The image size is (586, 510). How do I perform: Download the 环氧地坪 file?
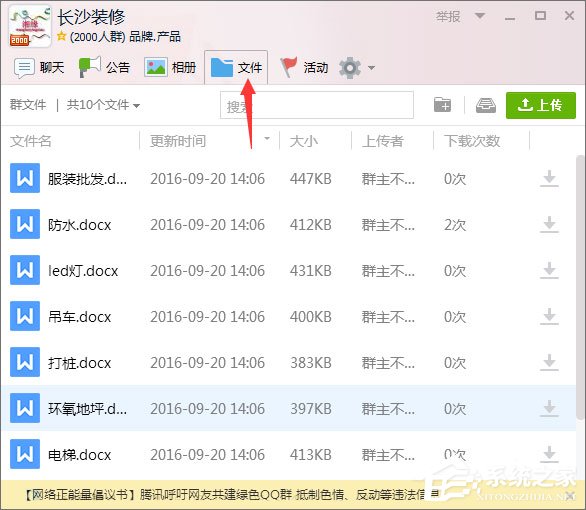[x=549, y=408]
